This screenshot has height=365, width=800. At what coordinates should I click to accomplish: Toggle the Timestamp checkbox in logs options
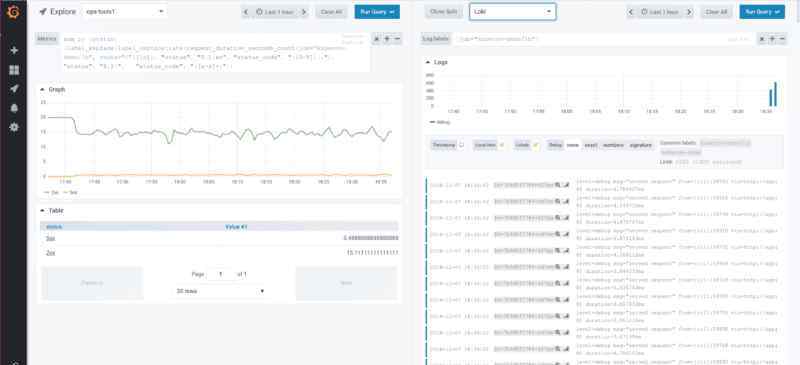pos(461,145)
